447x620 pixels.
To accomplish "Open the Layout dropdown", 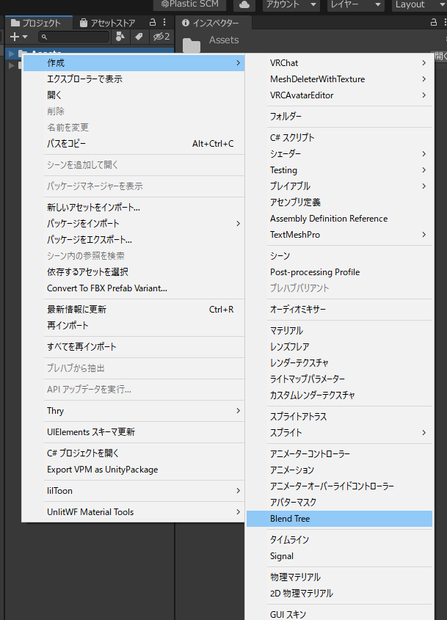I will [x=419, y=5].
